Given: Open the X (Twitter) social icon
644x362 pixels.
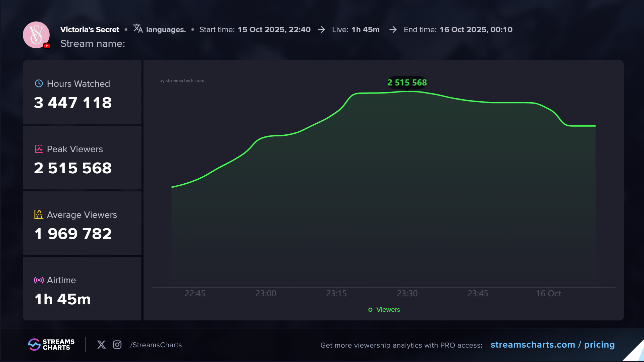Looking at the screenshot, I should point(101,345).
